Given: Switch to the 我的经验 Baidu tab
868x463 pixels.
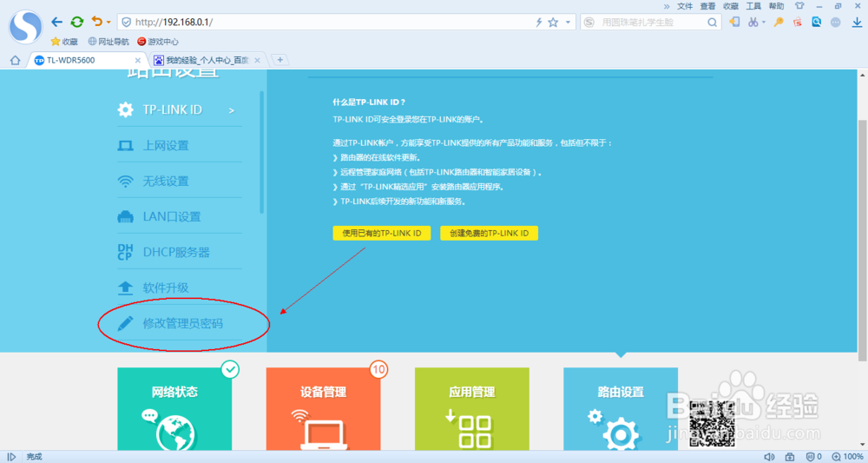Looking at the screenshot, I should click(207, 60).
